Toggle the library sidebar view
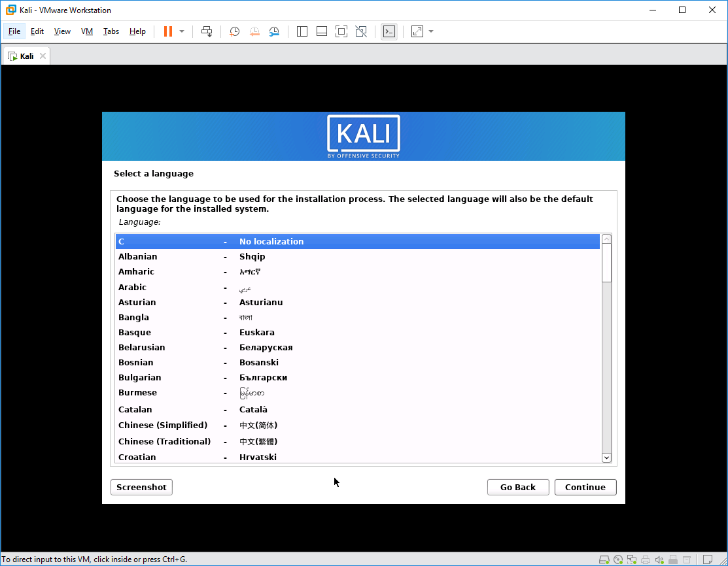Screen dimensions: 728x566 pos(302,31)
